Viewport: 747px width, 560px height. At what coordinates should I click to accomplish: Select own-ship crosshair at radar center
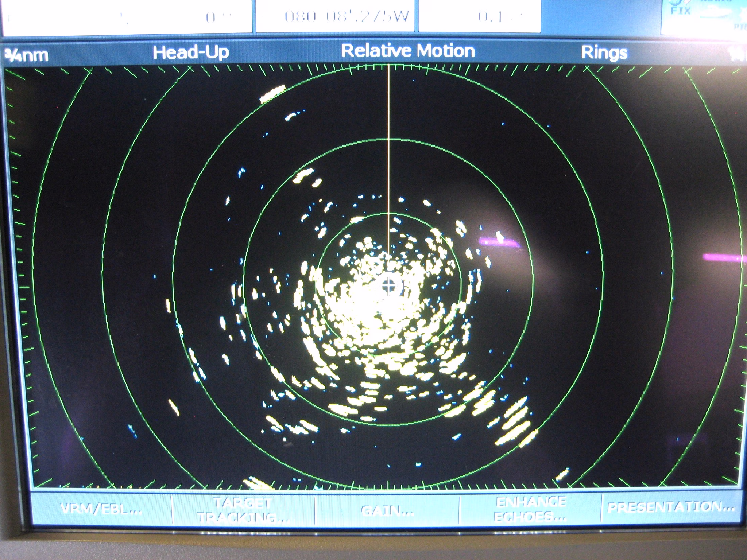(389, 286)
